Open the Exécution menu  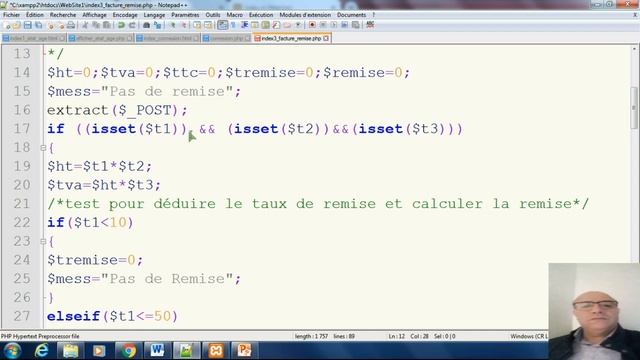click(261, 15)
